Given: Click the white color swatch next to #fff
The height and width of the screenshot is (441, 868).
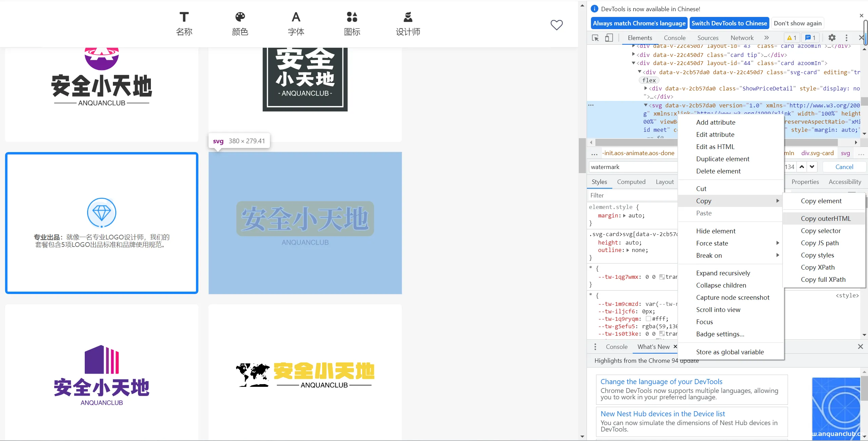Looking at the screenshot, I should [x=648, y=318].
